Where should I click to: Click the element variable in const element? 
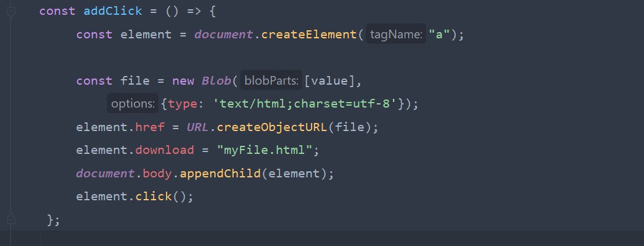[x=146, y=34]
